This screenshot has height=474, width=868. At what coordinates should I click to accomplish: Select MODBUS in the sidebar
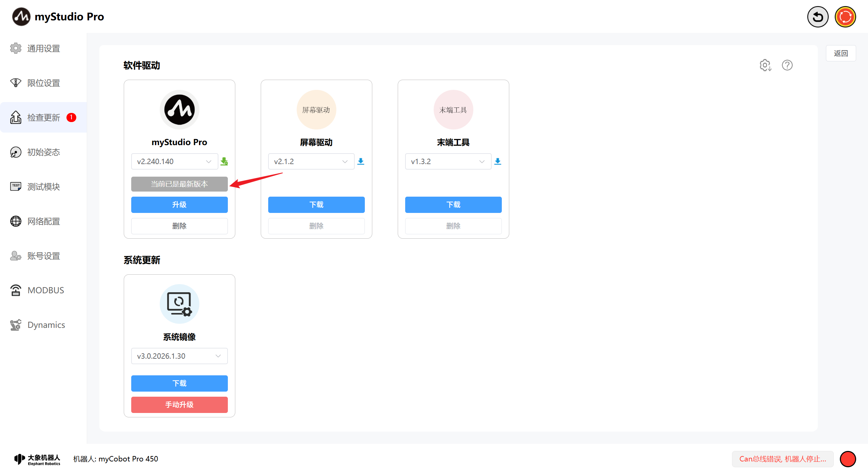pos(45,290)
